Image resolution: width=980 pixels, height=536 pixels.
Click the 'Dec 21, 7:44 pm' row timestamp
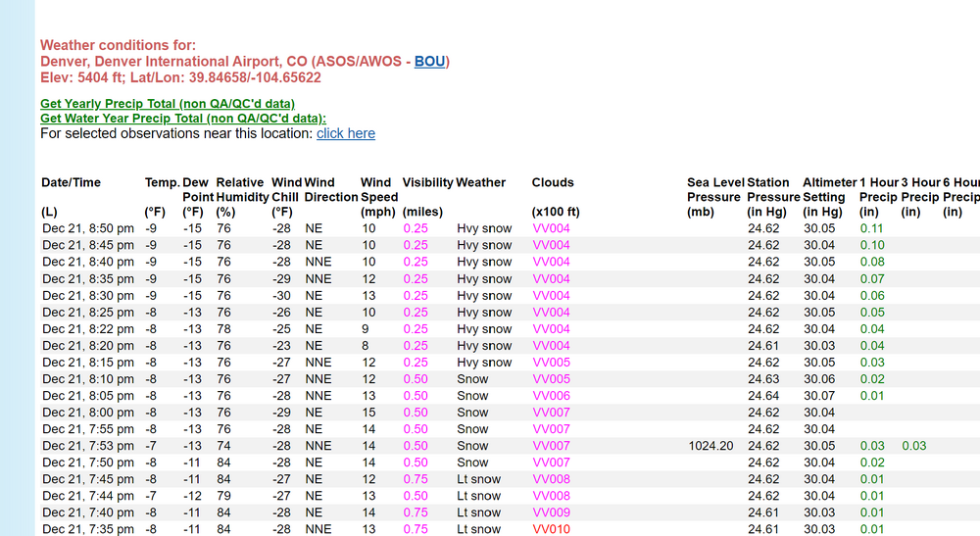tap(88, 496)
